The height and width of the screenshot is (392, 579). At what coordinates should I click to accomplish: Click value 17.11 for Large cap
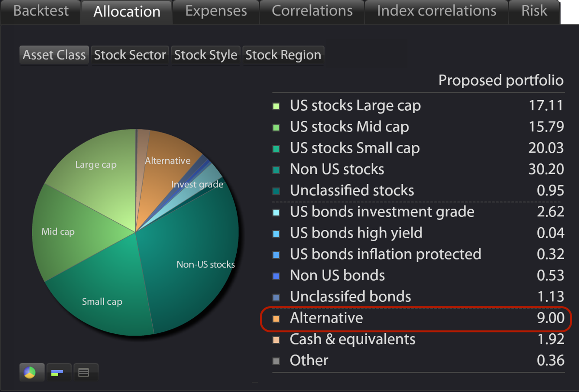tap(546, 106)
